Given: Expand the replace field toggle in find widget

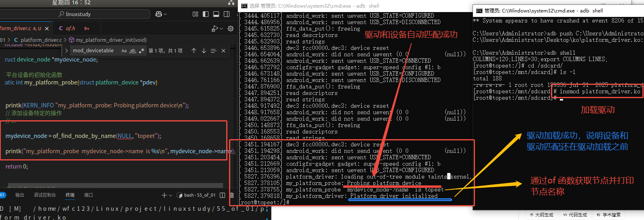Looking at the screenshot, I should point(66,51).
